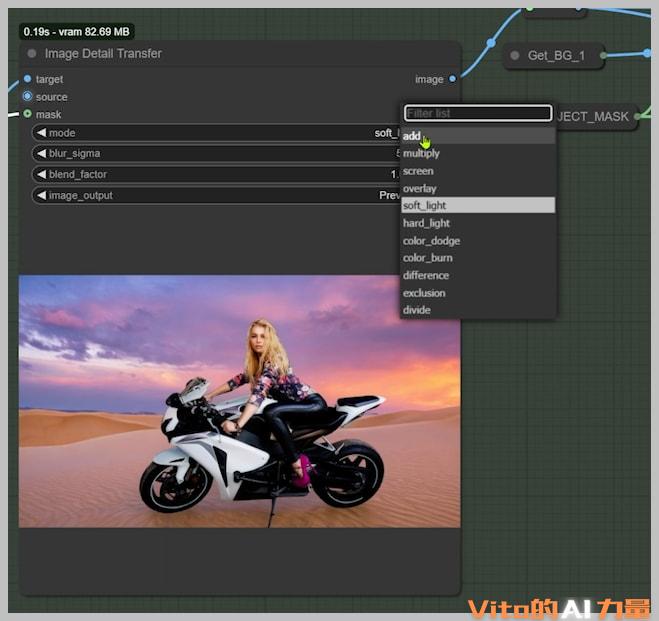
Task: Decrease blend_factor with its left arrow
Action: coord(41,174)
